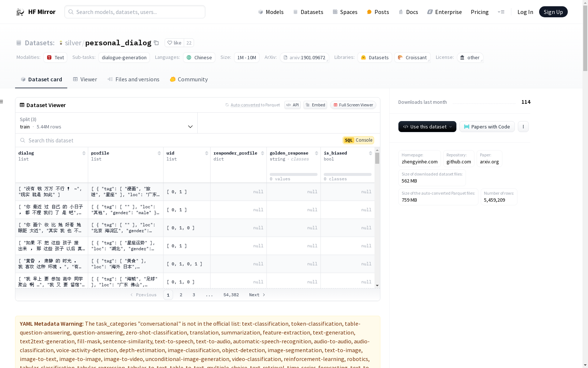Click the Text modality tag
Image resolution: width=588 pixels, height=368 pixels.
(55, 57)
